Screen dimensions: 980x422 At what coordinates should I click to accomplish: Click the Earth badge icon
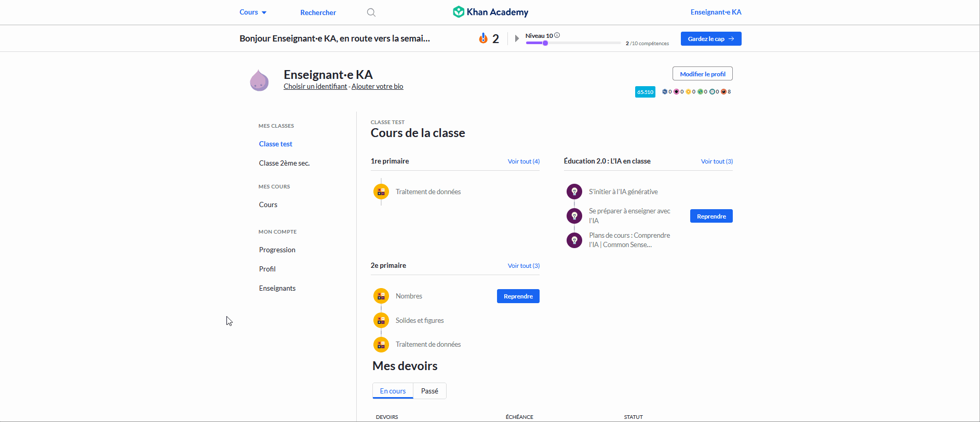coord(700,92)
